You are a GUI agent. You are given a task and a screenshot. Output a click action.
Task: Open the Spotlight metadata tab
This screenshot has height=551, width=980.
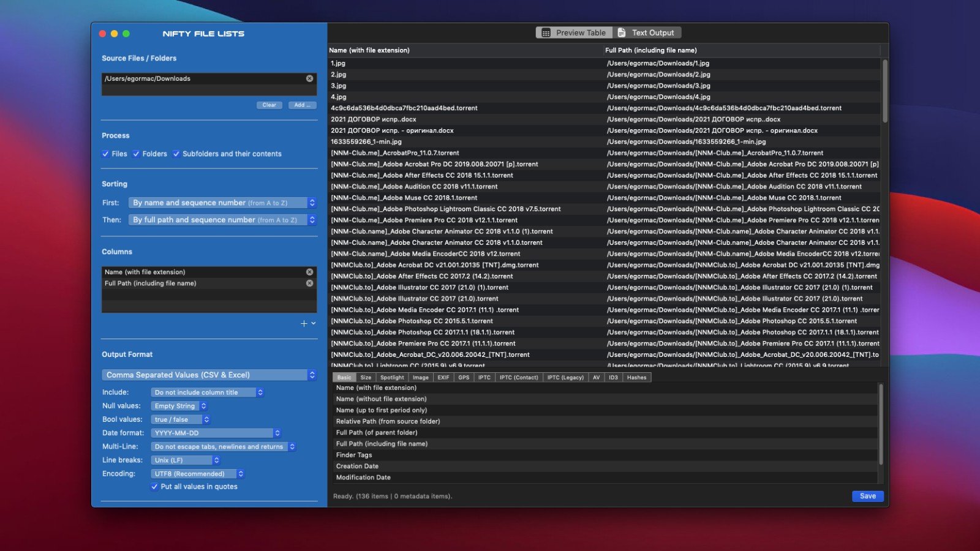click(392, 378)
